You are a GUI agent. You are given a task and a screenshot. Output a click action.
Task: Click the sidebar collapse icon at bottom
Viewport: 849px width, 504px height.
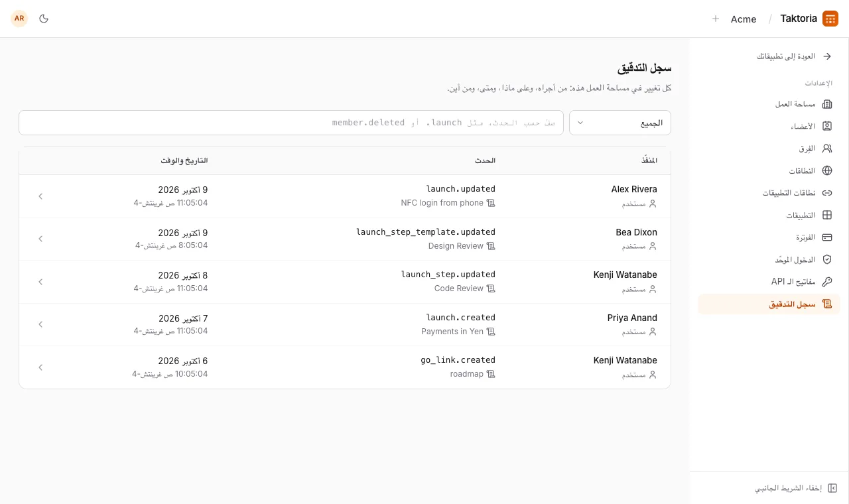[x=832, y=488]
